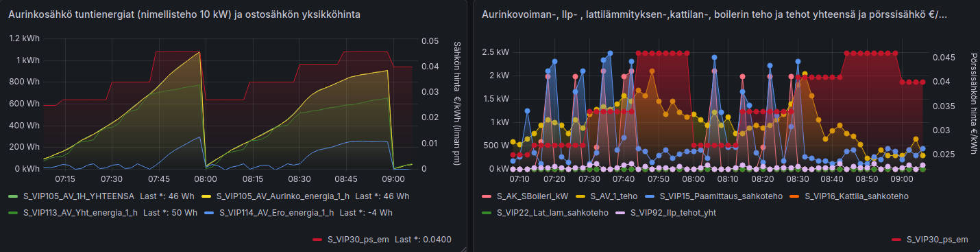Click red swatch of S_VIP30_ps_em in right panel
Viewport: 980px width, 252px height.
click(896, 240)
